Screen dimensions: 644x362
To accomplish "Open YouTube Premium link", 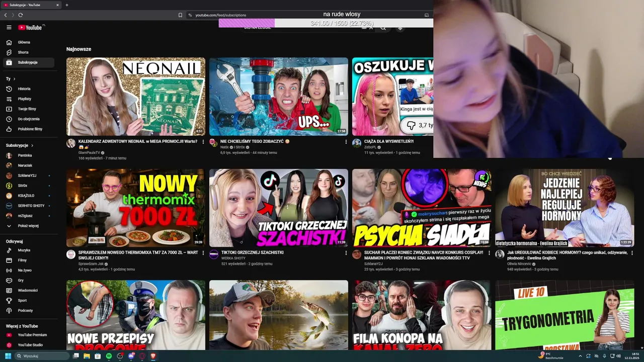I will coord(30,335).
